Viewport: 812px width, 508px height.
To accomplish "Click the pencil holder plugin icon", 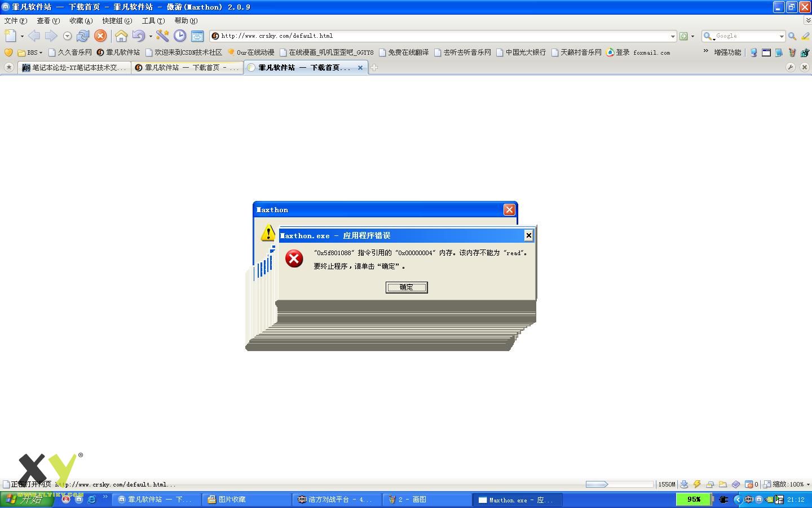I will tap(792, 52).
